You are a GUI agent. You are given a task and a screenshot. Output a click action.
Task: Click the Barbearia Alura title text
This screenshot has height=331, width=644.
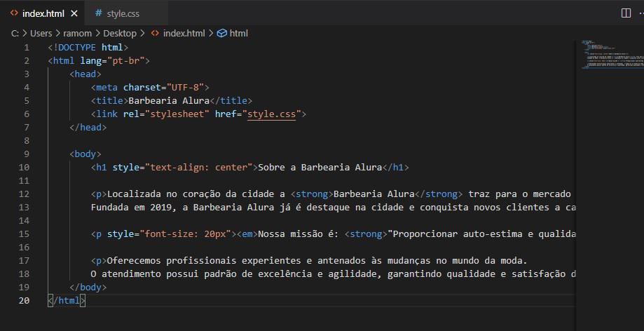pyautogui.click(x=169, y=101)
